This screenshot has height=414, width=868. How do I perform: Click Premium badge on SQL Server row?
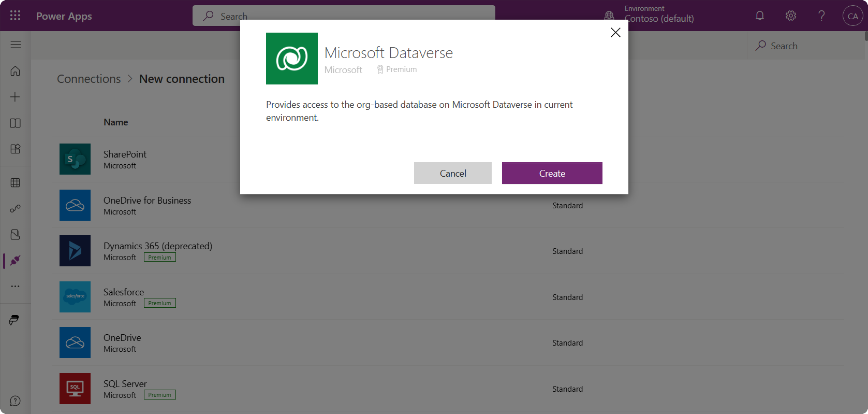click(x=160, y=395)
